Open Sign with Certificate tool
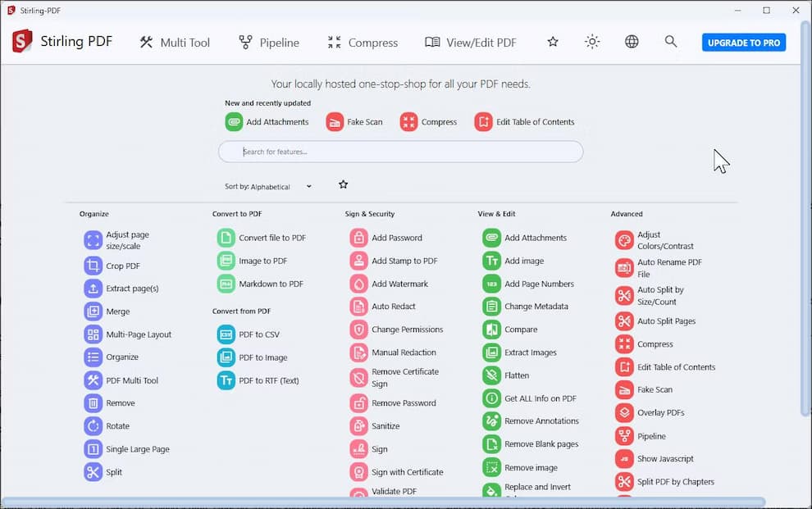Viewport: 812px width, 509px height. (x=397, y=472)
